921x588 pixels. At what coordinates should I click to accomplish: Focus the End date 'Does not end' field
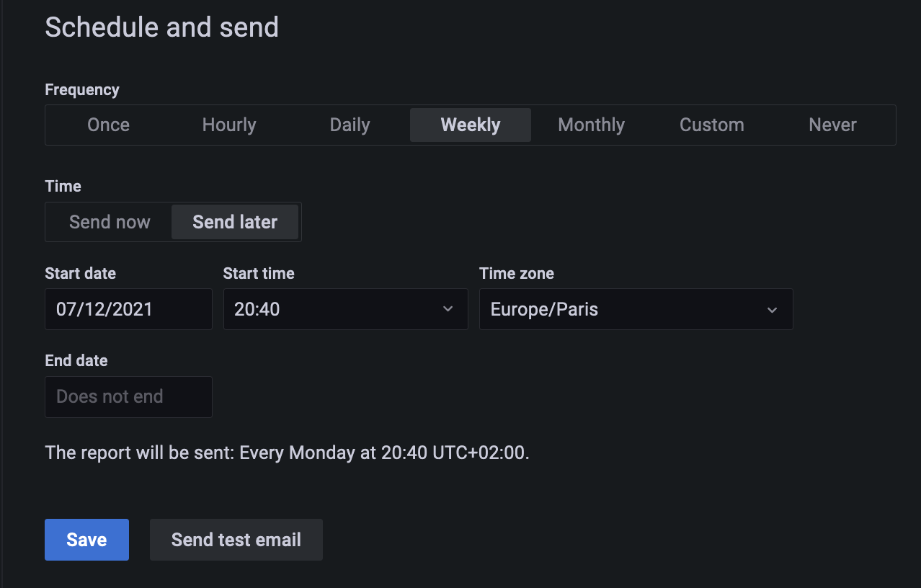pos(128,396)
